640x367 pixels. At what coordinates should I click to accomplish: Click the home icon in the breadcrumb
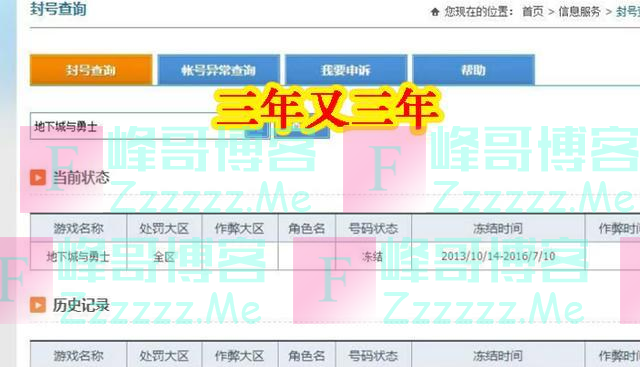435,12
